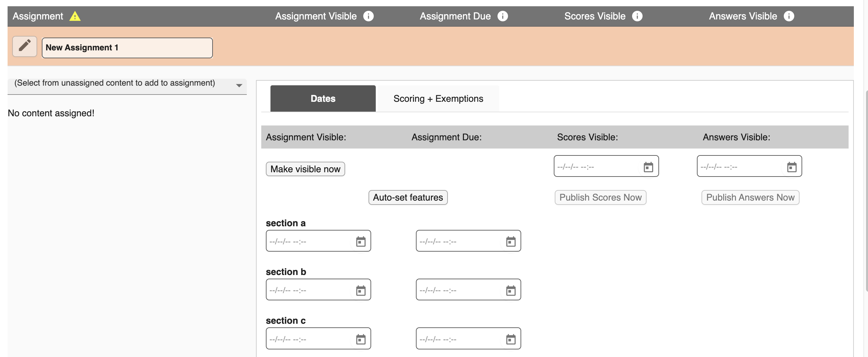Click the 'section b' label
The width and height of the screenshot is (868, 357).
(x=286, y=272)
